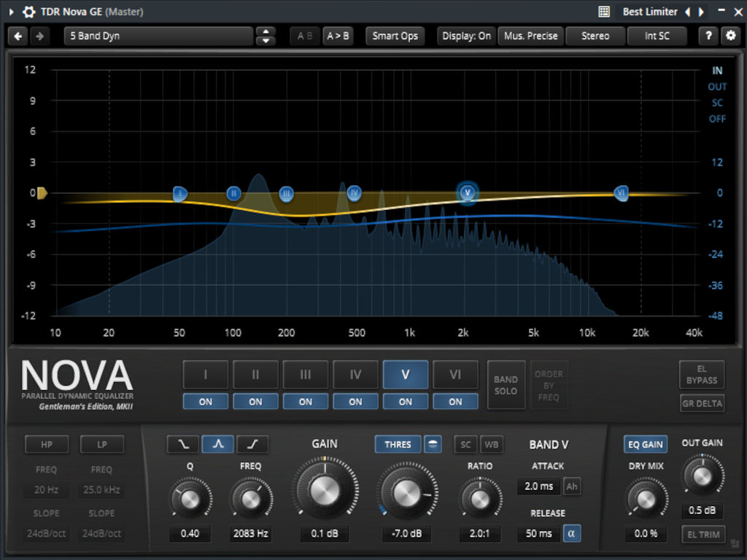Click the GR DELTA button
Screen dimensions: 747x560
(702, 403)
